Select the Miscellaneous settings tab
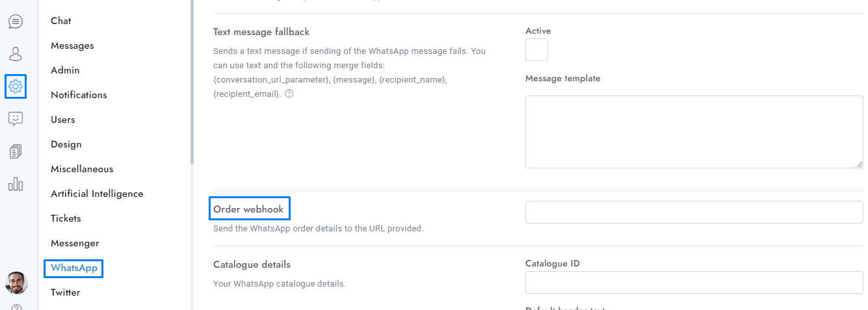868x310 pixels. pyautogui.click(x=82, y=169)
